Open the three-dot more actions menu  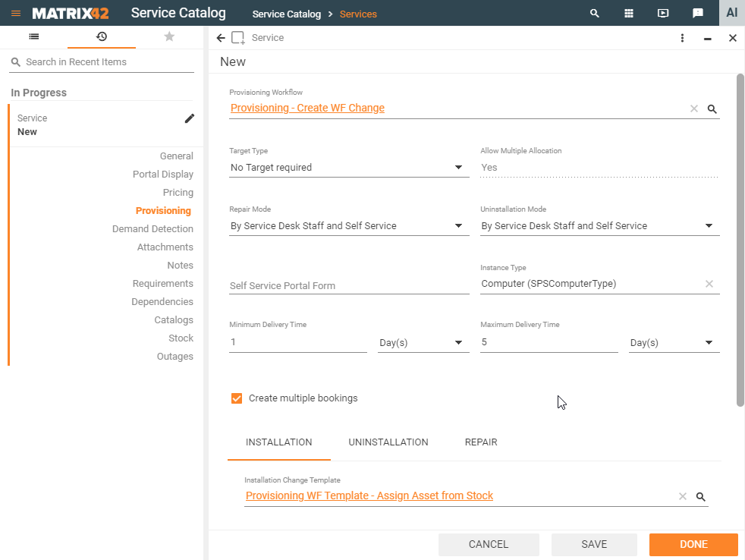point(682,38)
